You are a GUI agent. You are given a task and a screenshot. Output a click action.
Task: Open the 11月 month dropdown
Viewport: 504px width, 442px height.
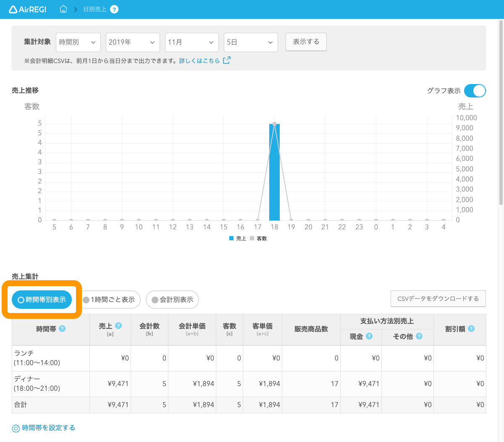(x=192, y=42)
